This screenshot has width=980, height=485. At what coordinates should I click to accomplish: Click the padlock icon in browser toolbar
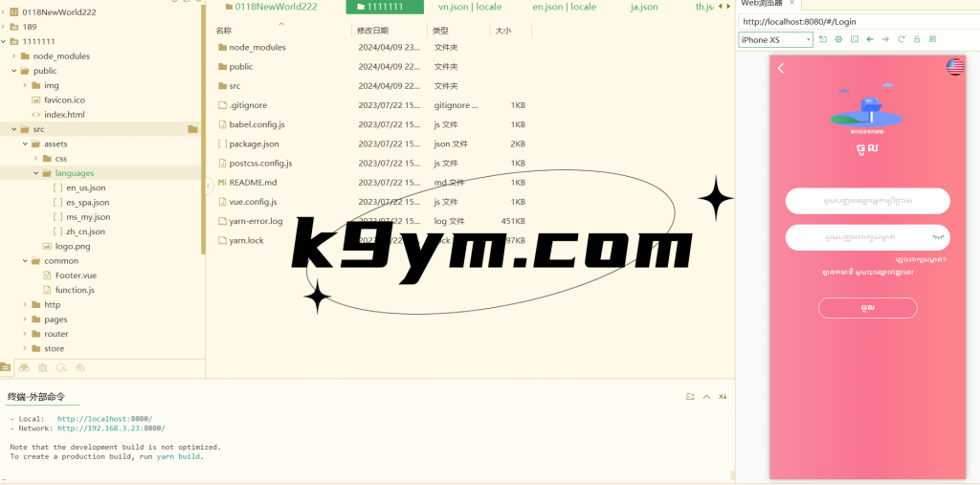[x=917, y=39]
